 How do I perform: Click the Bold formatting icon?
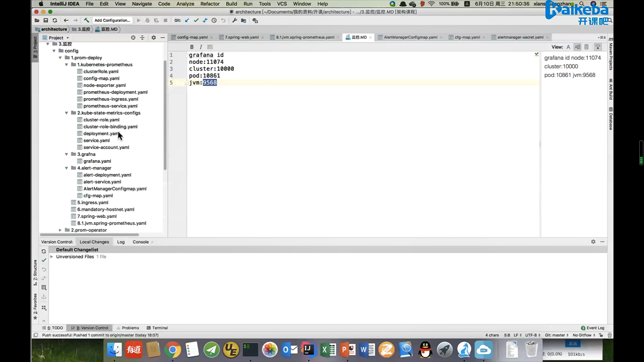(x=192, y=47)
